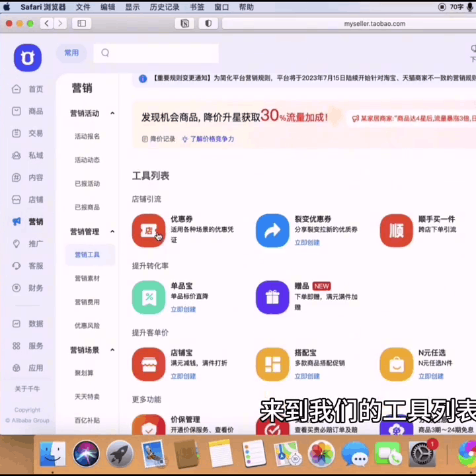The image size is (476, 476).
Task: Open 活动报名 in the submenu
Action: tap(87, 136)
